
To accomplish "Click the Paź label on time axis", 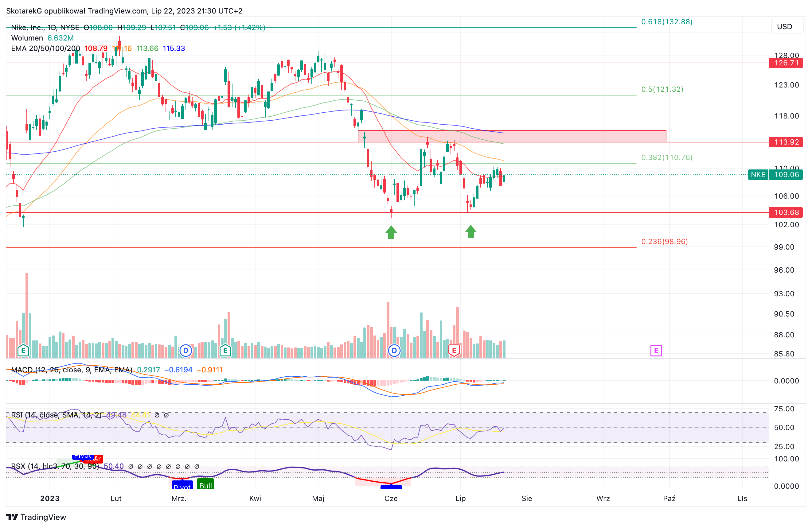I will (x=669, y=498).
